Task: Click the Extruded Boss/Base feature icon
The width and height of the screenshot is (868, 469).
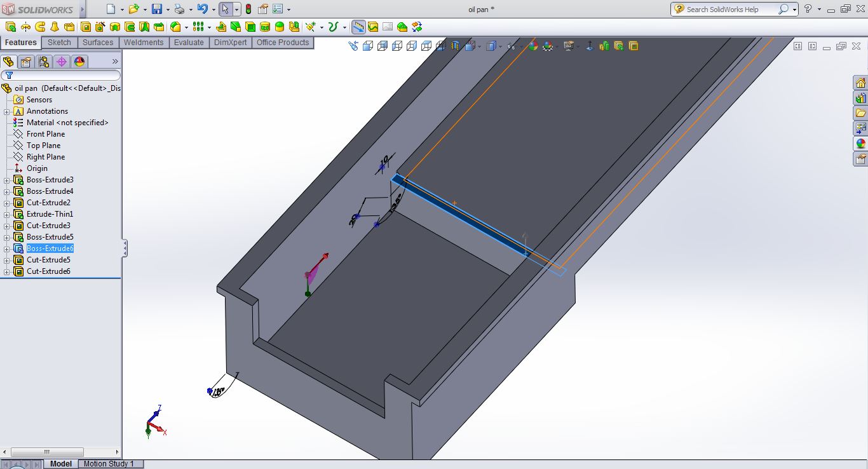Action: 11,27
